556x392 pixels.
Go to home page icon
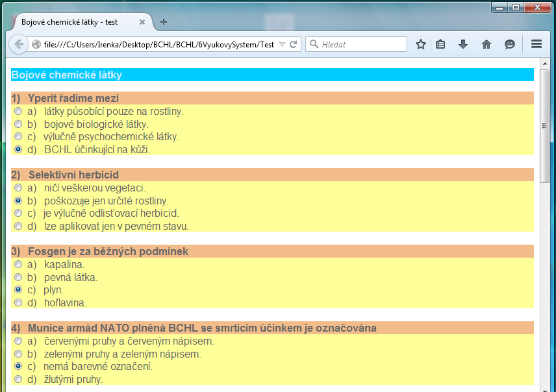486,44
